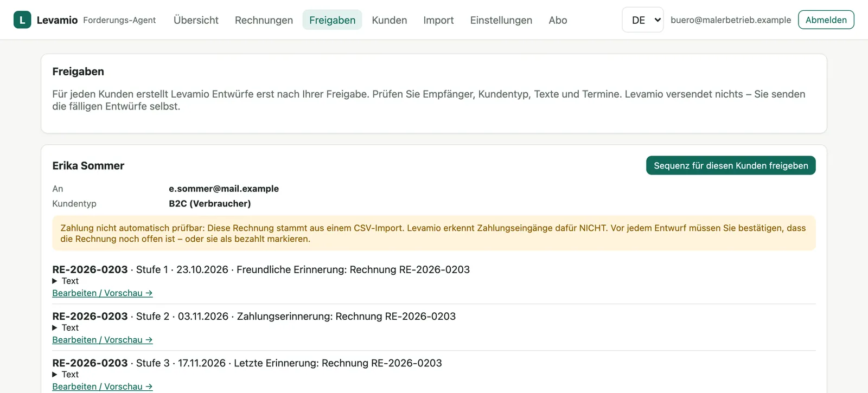This screenshot has width=868, height=393.
Task: Go to the Rechnungen section
Action: point(264,20)
